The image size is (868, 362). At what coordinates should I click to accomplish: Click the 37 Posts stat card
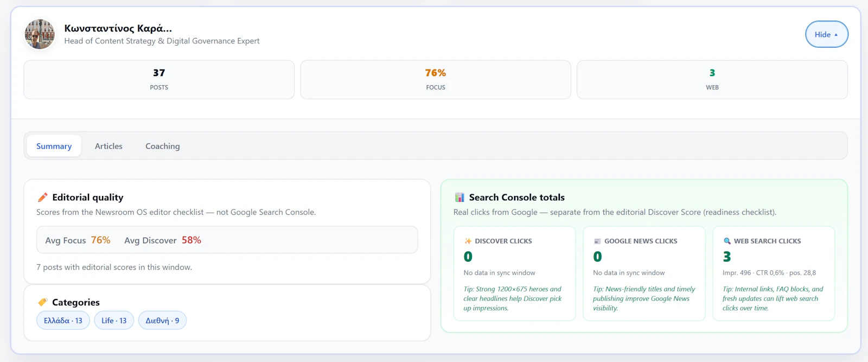point(159,80)
